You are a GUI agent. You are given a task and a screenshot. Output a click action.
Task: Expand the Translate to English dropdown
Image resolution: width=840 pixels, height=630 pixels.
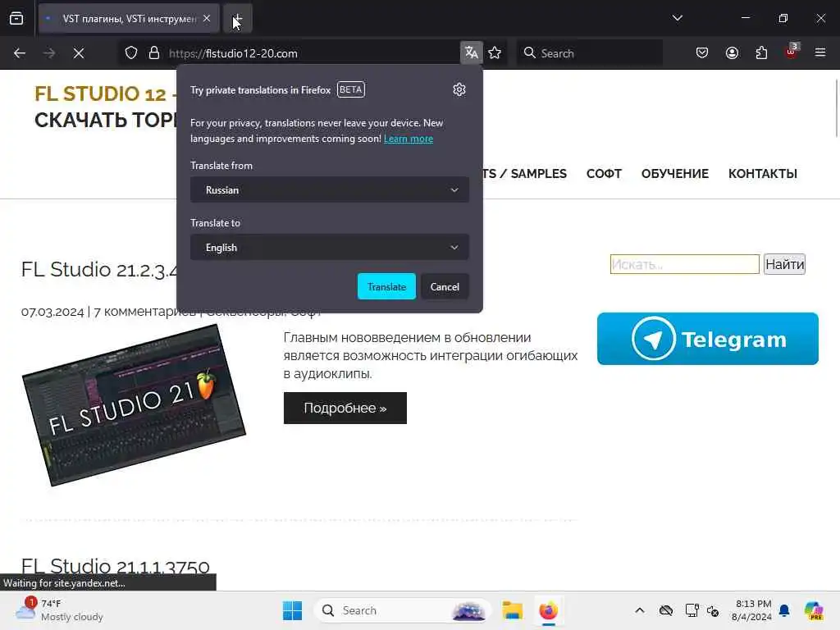click(x=330, y=247)
